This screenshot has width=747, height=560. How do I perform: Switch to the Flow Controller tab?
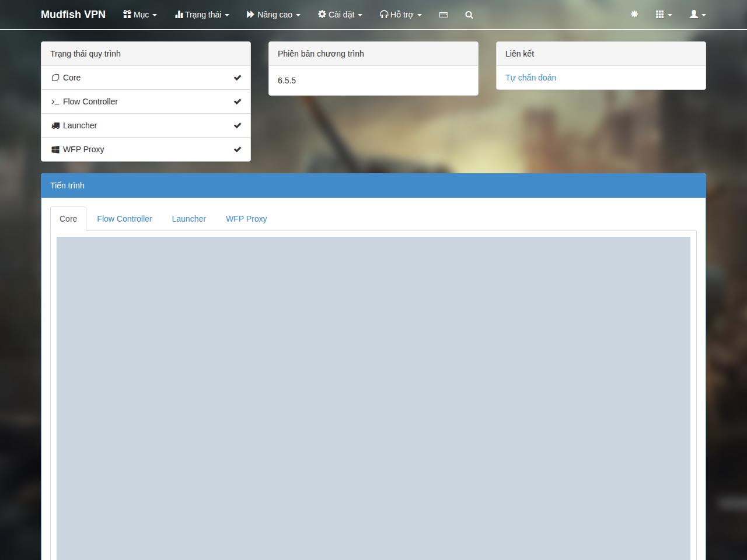coord(124,219)
